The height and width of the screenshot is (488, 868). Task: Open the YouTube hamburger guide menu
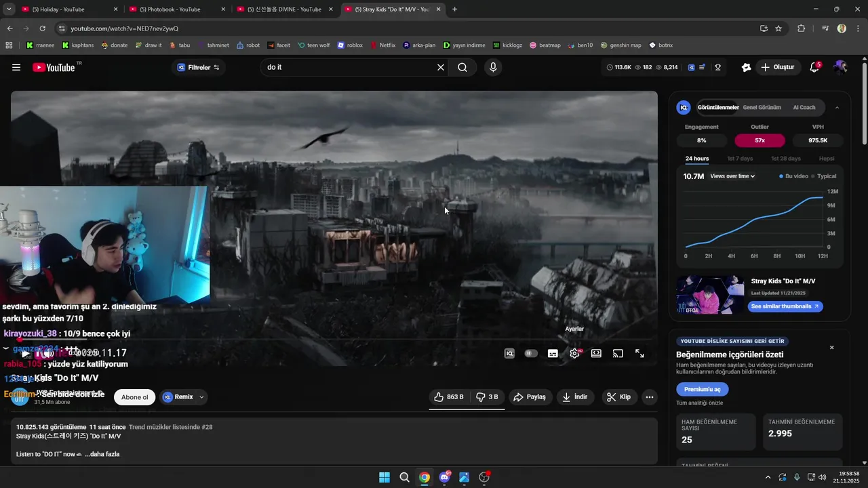coord(16,67)
